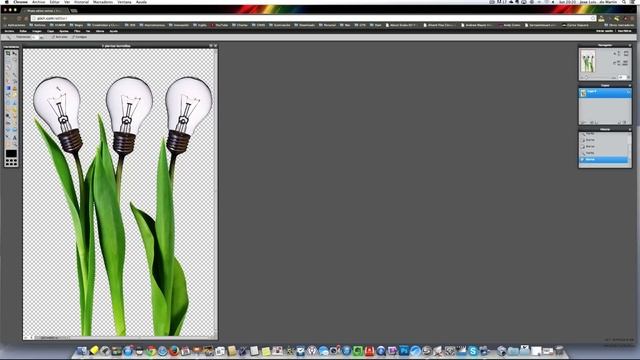Select the Bloat tool
Image resolution: width=640 pixels, height=360 pixels.
(8, 129)
